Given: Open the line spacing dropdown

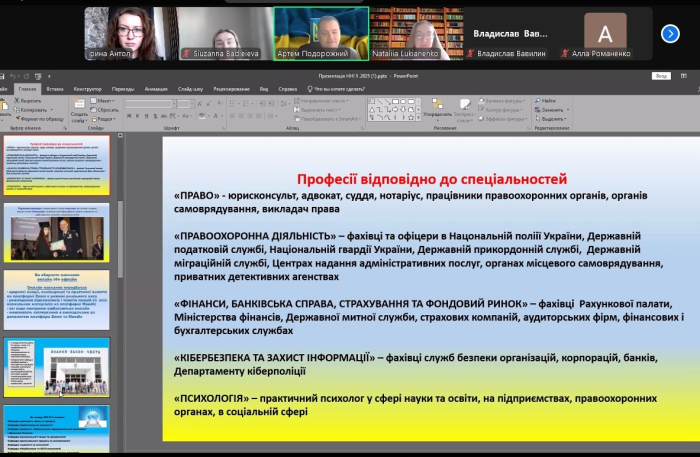Looking at the screenshot, I should pos(284,104).
